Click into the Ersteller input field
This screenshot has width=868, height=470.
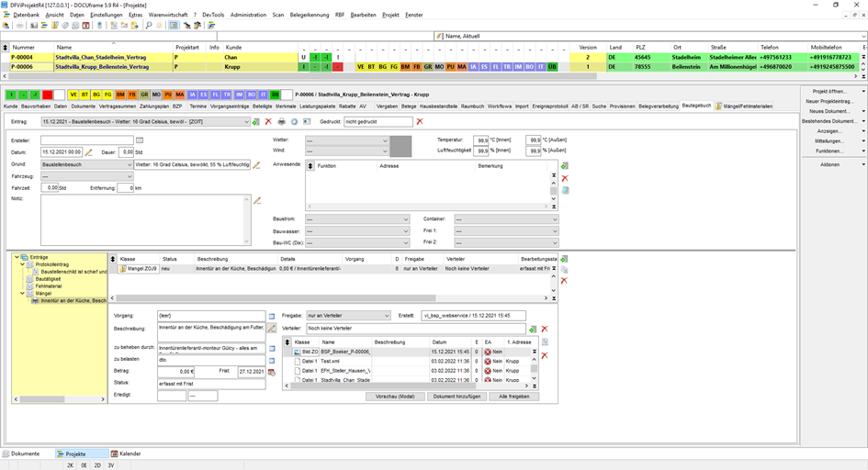pyautogui.click(x=87, y=140)
